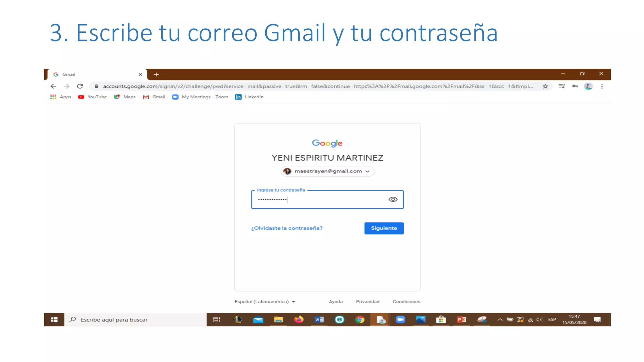Open a new tab with plus button
644x362 pixels.
point(156,74)
